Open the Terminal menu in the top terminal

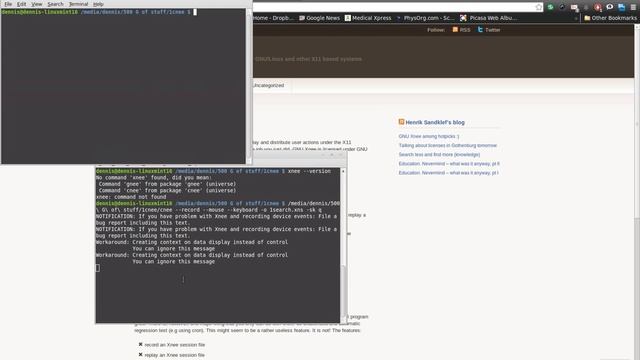[x=78, y=4]
